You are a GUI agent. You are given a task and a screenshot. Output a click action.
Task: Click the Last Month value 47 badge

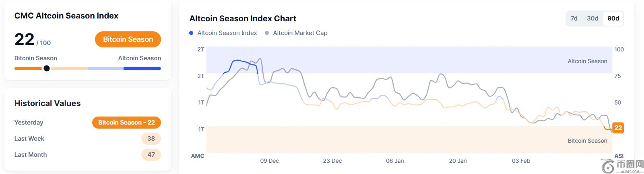click(151, 155)
